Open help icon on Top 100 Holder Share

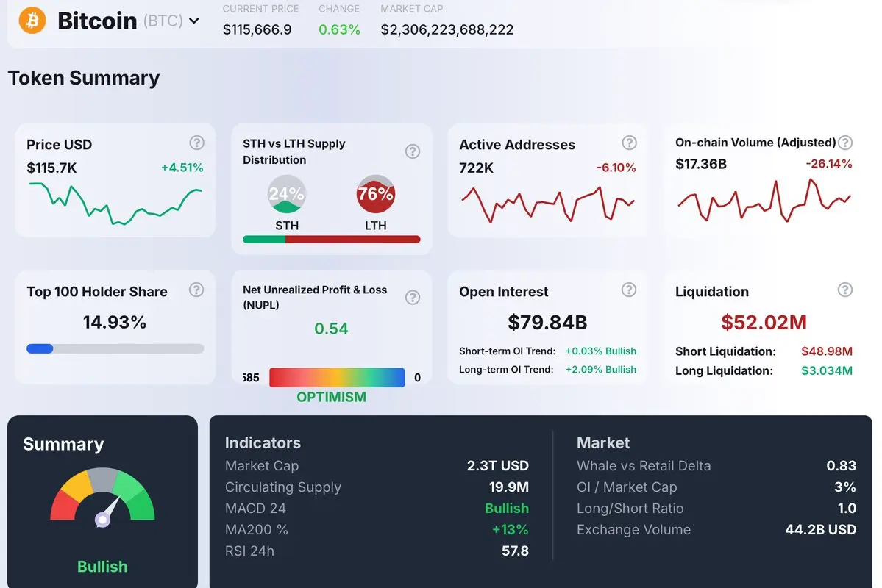(196, 290)
